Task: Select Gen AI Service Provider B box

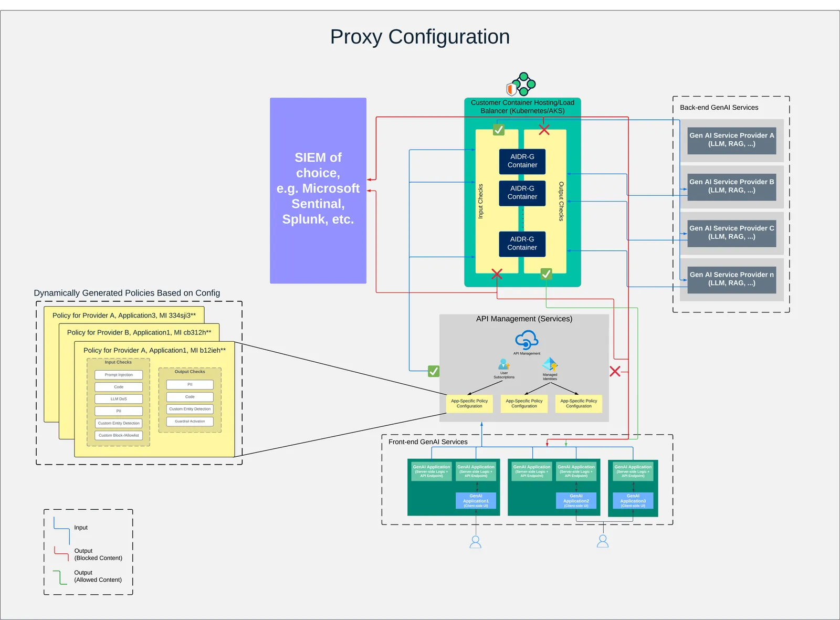Action: coord(732,186)
